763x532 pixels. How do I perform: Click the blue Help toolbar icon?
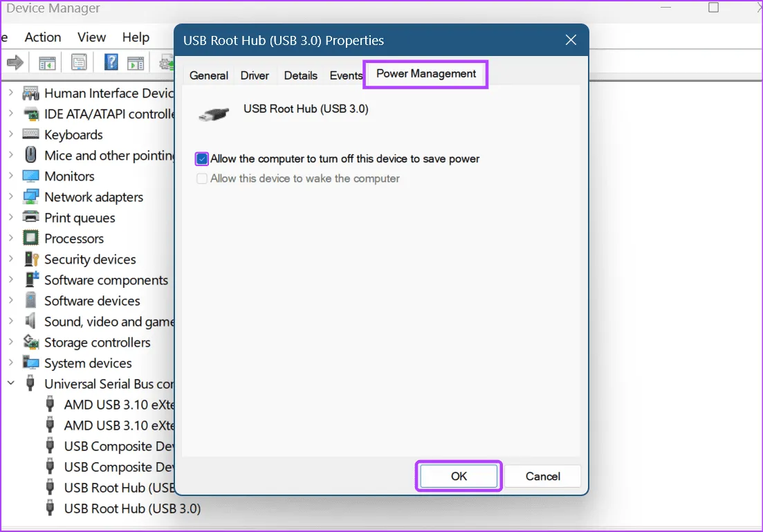point(111,63)
